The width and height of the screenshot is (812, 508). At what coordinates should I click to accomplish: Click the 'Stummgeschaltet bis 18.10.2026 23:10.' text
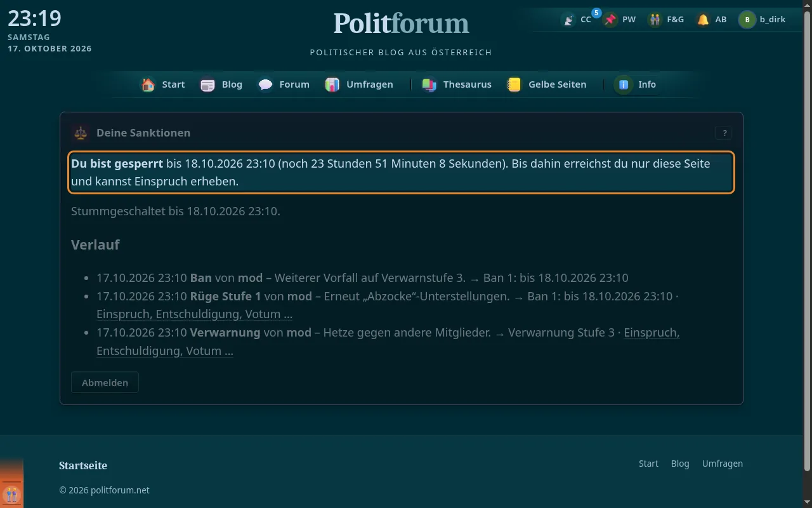click(176, 211)
